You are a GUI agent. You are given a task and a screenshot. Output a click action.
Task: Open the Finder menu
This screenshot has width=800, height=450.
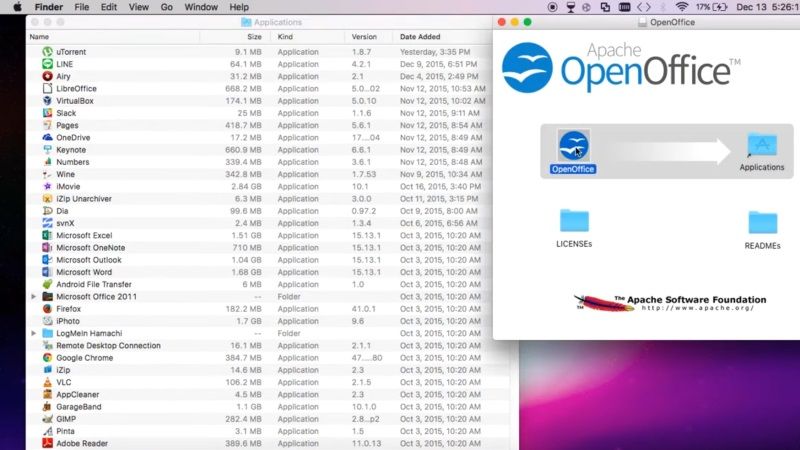[48, 7]
